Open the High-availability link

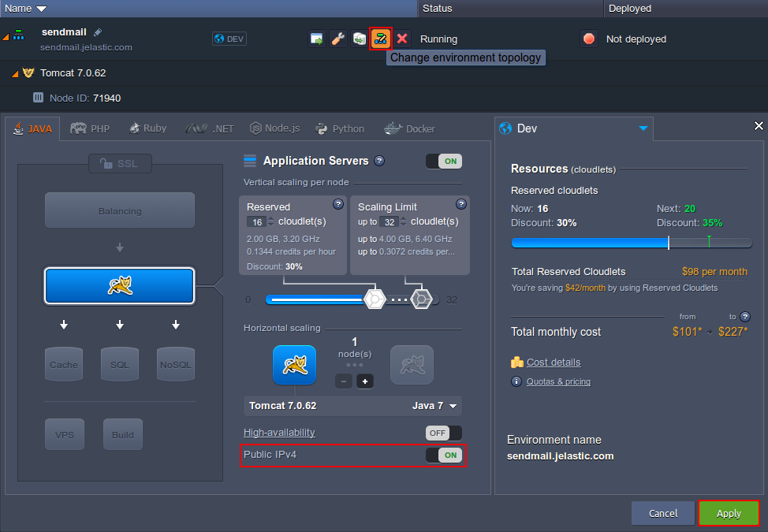[x=279, y=433]
